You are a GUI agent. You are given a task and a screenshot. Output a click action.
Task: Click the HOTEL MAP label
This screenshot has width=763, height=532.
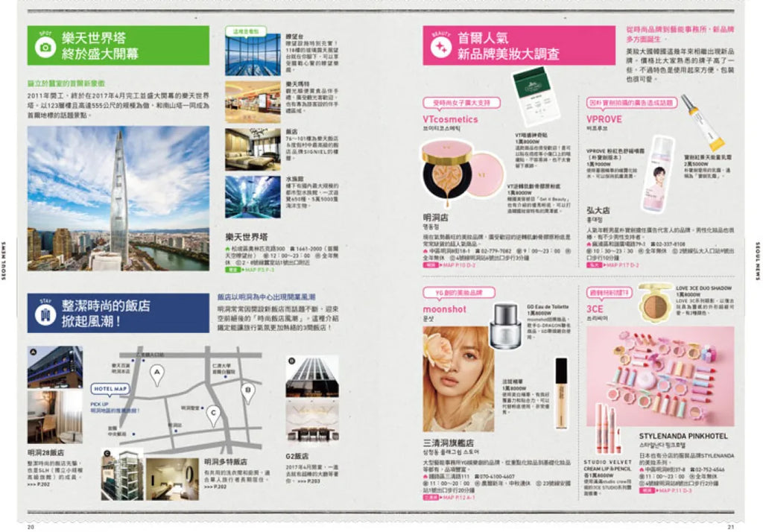tap(112, 389)
